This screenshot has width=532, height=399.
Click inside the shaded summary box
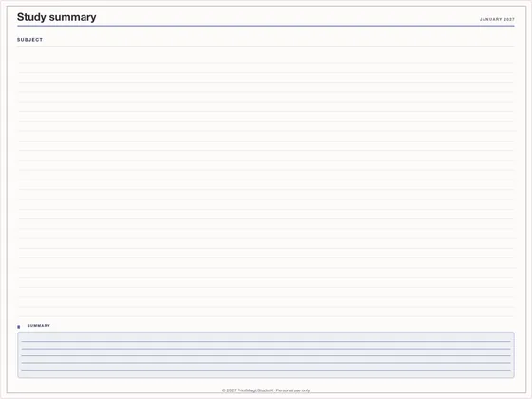click(266, 355)
